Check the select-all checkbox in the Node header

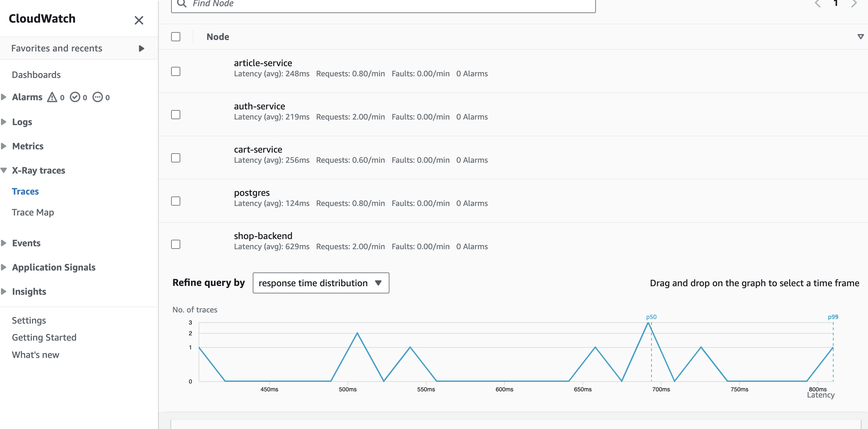[x=176, y=36]
